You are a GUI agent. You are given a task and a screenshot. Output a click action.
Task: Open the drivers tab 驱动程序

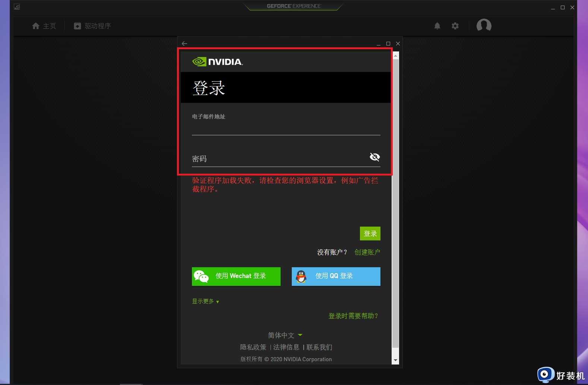point(92,26)
